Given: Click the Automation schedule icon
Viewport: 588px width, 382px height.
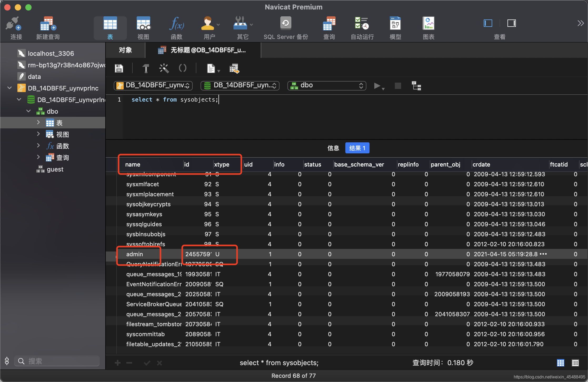Looking at the screenshot, I should click(362, 24).
